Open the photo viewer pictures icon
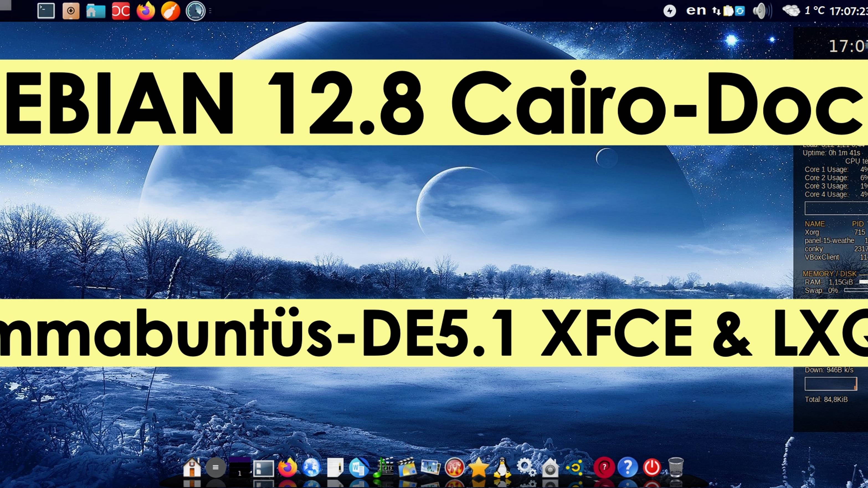The image size is (868, 488). (431, 468)
